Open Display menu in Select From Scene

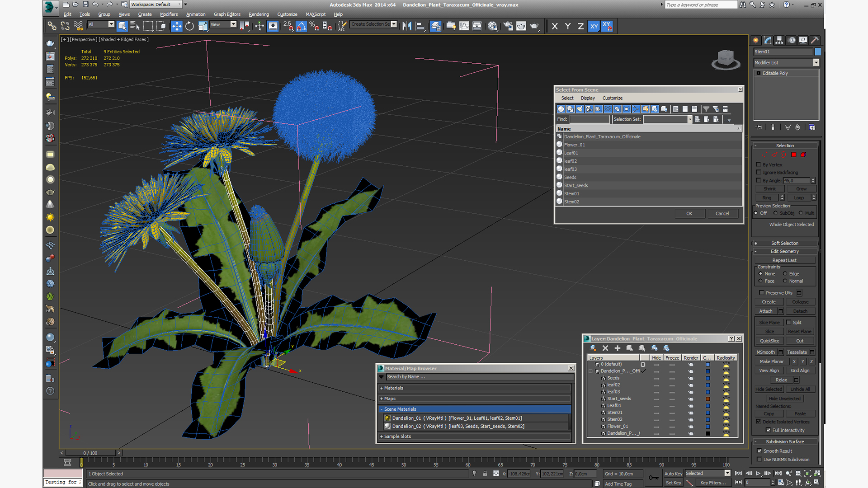click(x=588, y=98)
